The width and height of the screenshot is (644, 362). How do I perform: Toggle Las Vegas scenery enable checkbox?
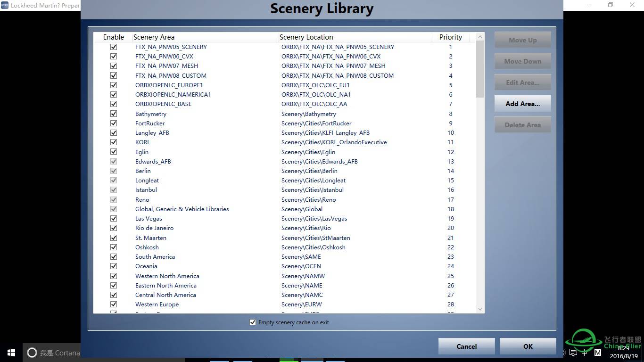[114, 219]
